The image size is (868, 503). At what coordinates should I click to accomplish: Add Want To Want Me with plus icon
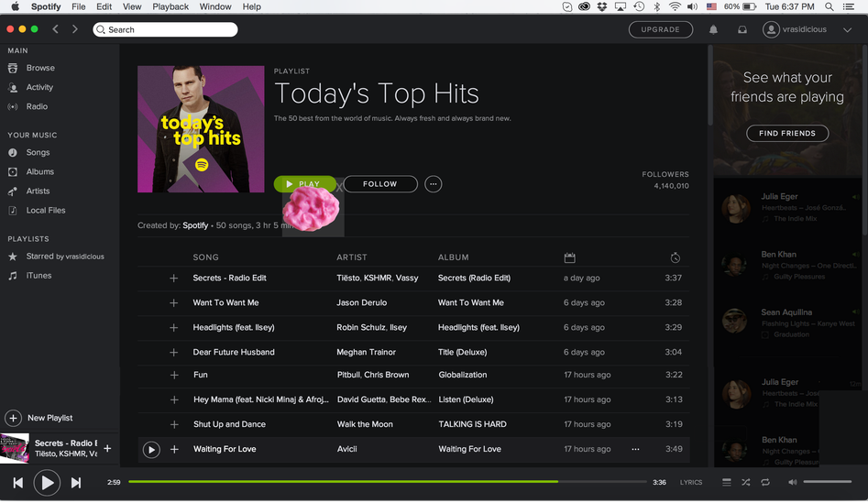coord(174,302)
